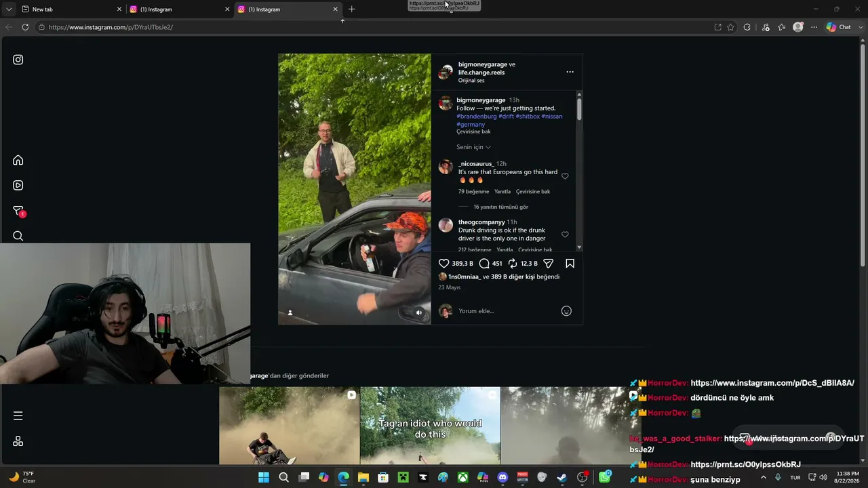868x488 pixels.
Task: Expand the 'Senin için' comment sort dropdown
Action: click(473, 147)
